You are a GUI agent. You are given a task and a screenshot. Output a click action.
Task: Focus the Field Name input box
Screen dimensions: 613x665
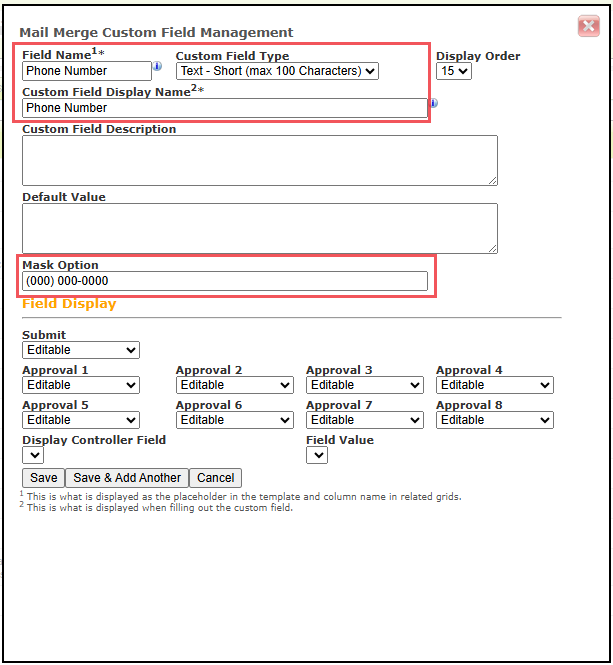pos(87,71)
